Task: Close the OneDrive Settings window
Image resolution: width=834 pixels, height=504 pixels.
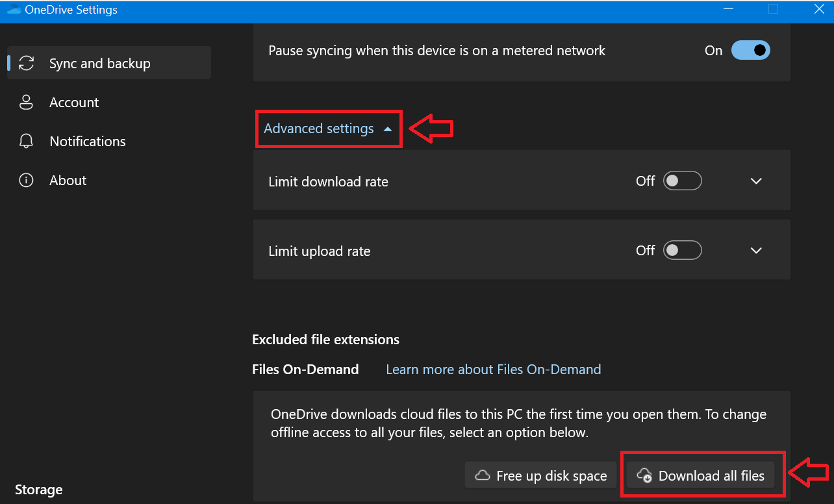Action: (x=819, y=9)
